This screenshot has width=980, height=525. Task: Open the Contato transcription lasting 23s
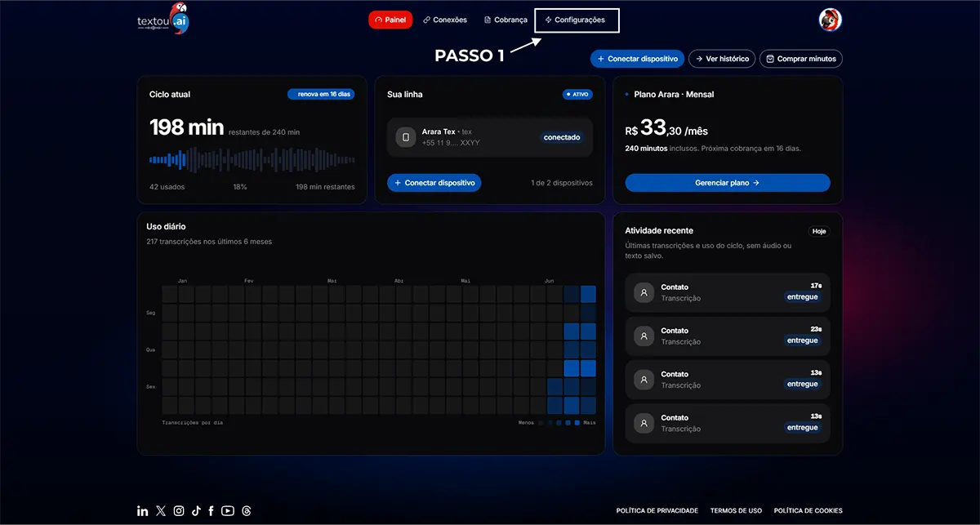(728, 336)
